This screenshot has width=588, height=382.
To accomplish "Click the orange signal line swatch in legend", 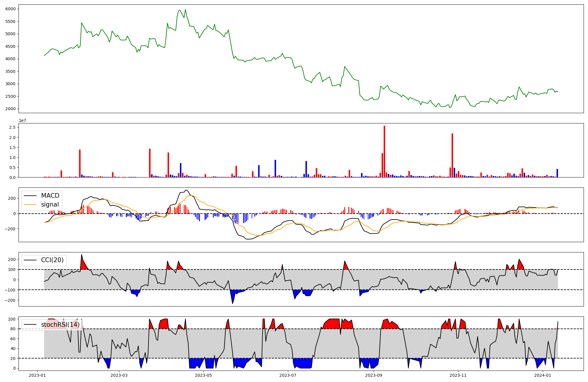I will 30,205.
